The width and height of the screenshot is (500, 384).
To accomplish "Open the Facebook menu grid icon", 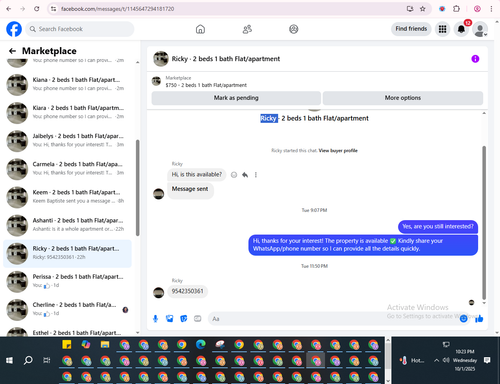I will (442, 29).
